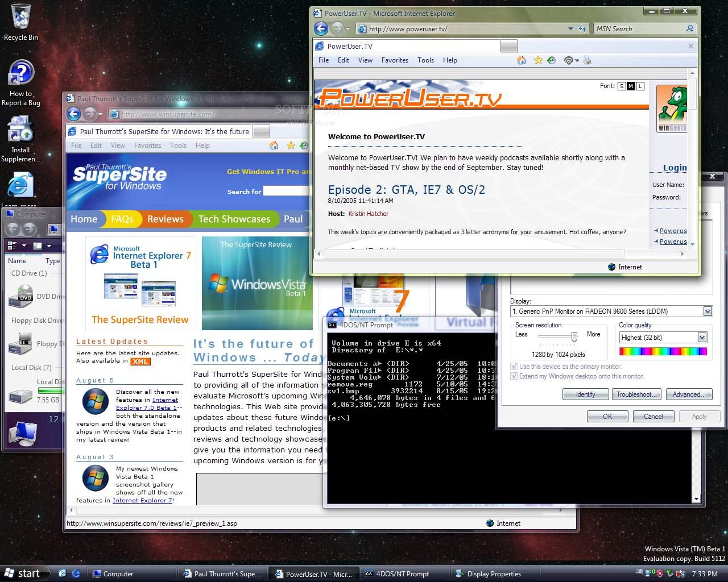Viewport: 728px width, 582px height.
Task: Open Color quality dropdown
Action: [x=702, y=337]
